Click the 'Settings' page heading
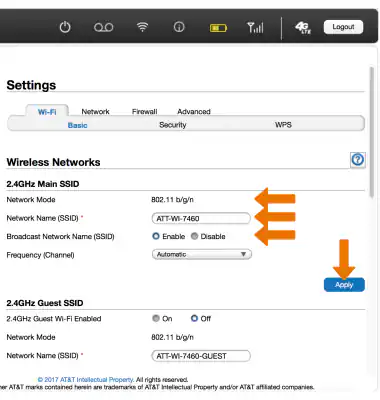 coord(31,85)
